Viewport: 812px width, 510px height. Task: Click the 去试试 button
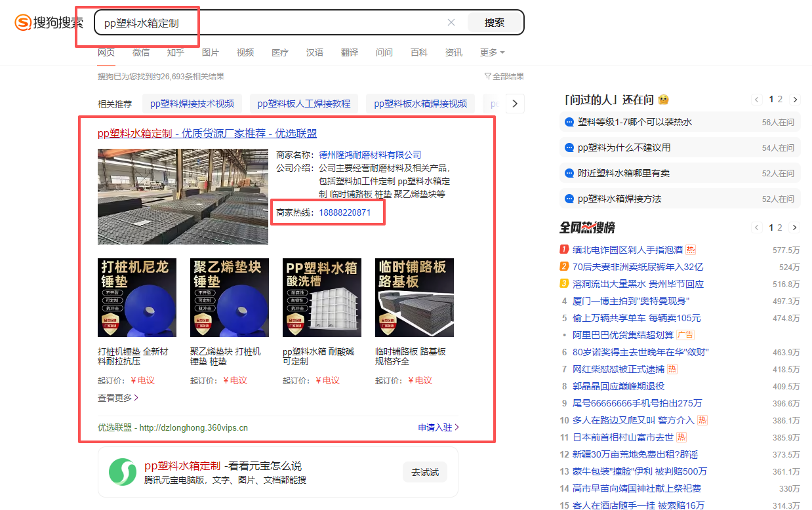pyautogui.click(x=425, y=472)
